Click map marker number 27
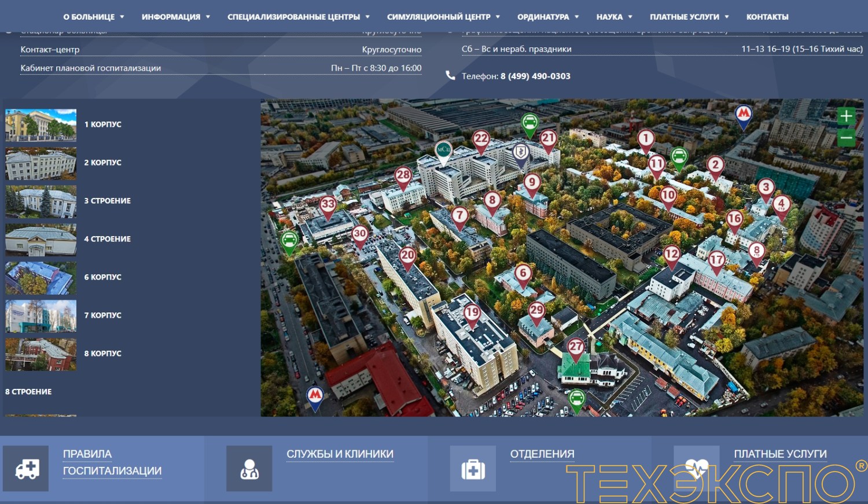This screenshot has height=504, width=868. tap(576, 350)
